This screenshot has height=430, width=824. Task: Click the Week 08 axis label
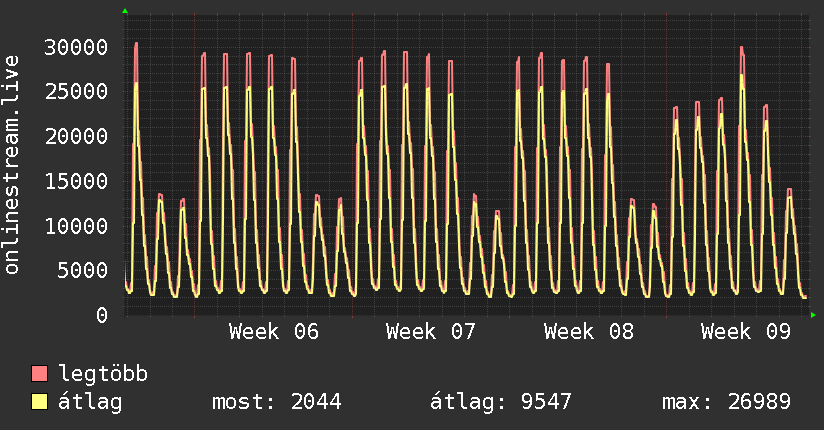589,331
